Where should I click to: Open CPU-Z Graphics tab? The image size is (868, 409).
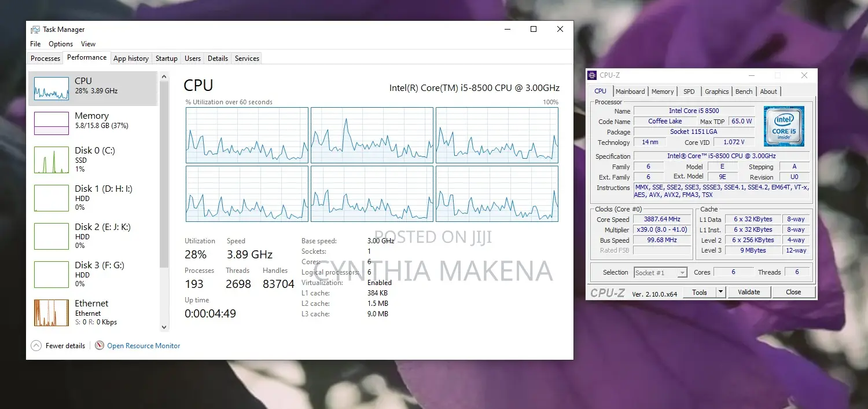coord(716,92)
